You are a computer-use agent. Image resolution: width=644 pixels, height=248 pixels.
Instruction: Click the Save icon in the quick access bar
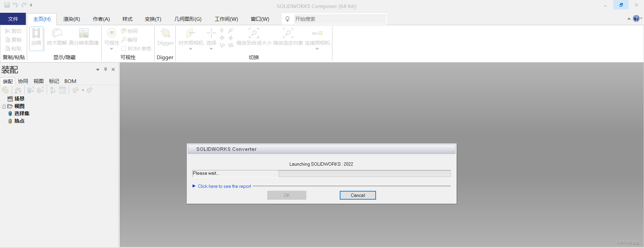click(7, 5)
